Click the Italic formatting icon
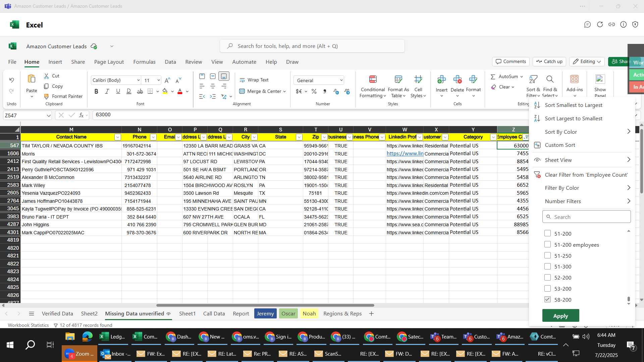644x362 pixels. pyautogui.click(x=107, y=91)
